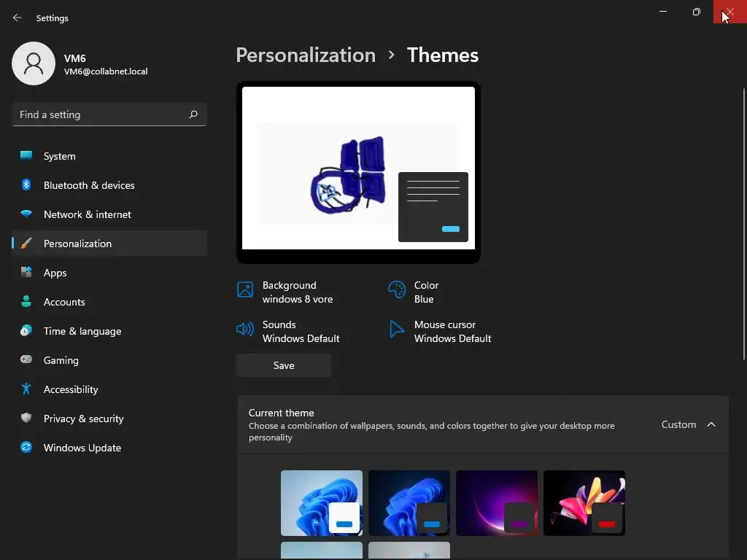Click the Sounds speaker icon
Viewport: 747px width, 560px height.
[245, 329]
